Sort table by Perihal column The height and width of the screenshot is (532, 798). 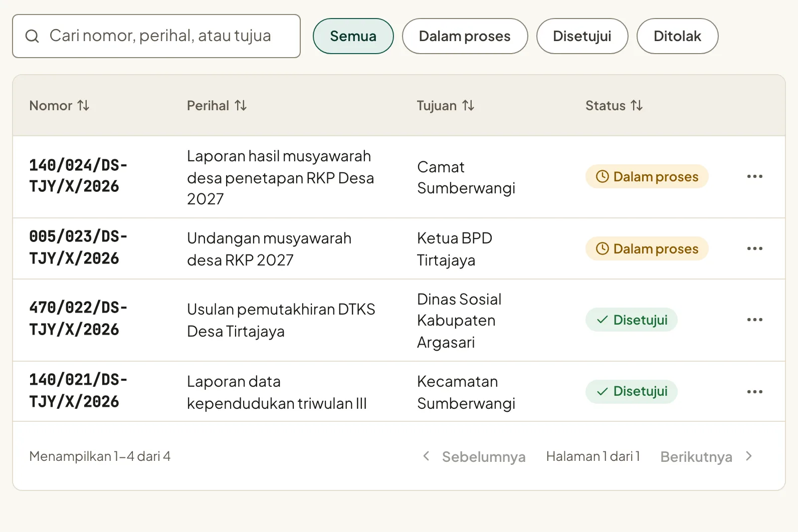217,106
